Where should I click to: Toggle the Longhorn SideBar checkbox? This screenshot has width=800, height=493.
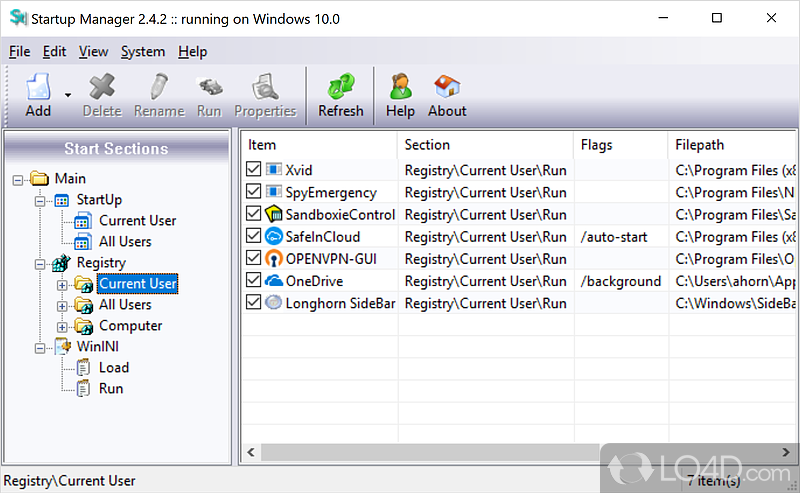pyautogui.click(x=254, y=303)
